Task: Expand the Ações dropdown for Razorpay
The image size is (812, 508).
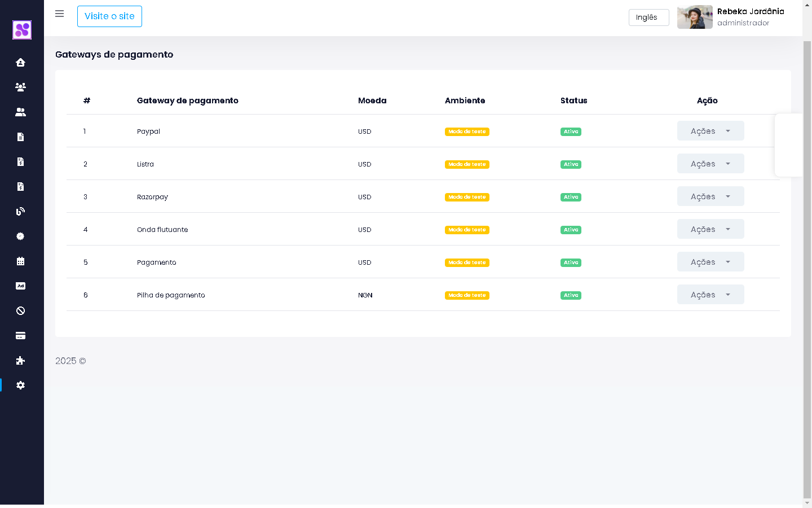Action: (710, 196)
